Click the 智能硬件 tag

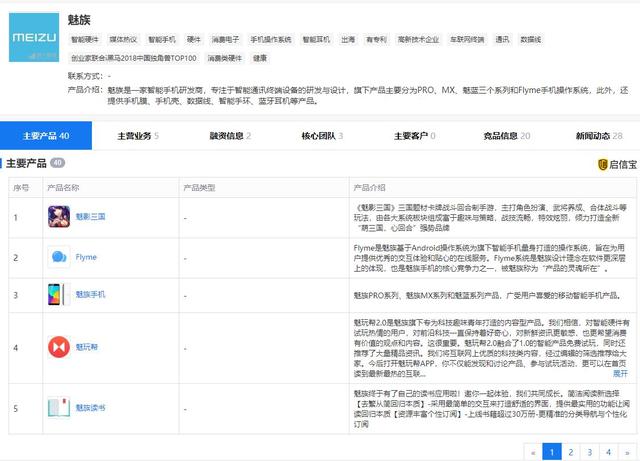point(85,40)
